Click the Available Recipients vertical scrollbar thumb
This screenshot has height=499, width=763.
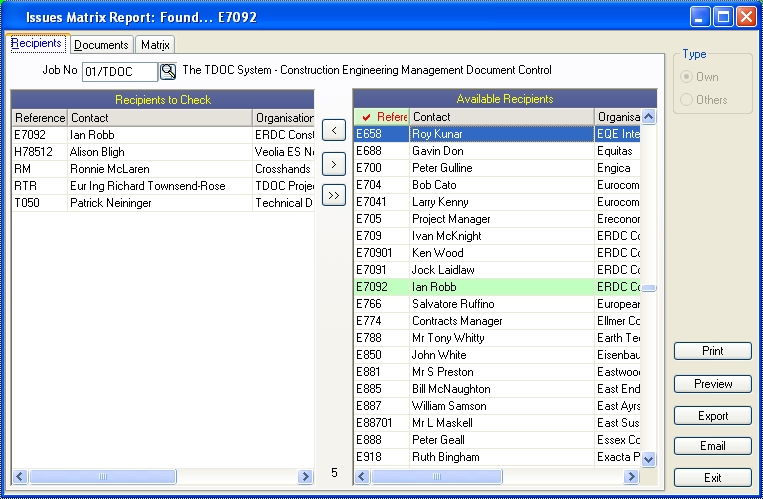(649, 288)
